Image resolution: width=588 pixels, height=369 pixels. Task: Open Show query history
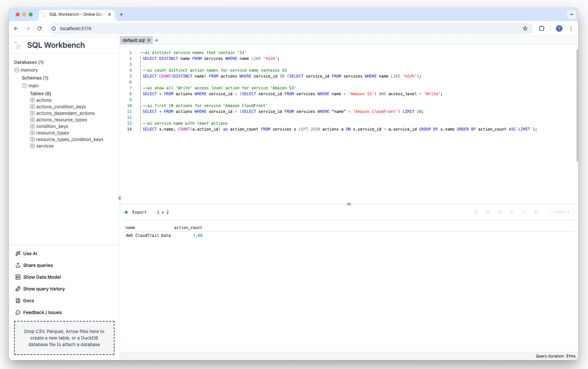(x=44, y=289)
